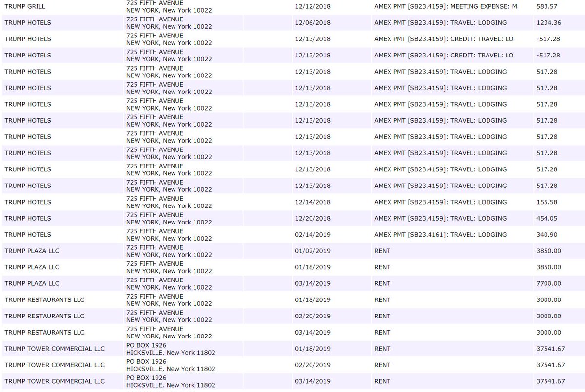Image resolution: width=585 pixels, height=392 pixels.
Task: Click the 02/14/2019 date cell
Action: 313,235
